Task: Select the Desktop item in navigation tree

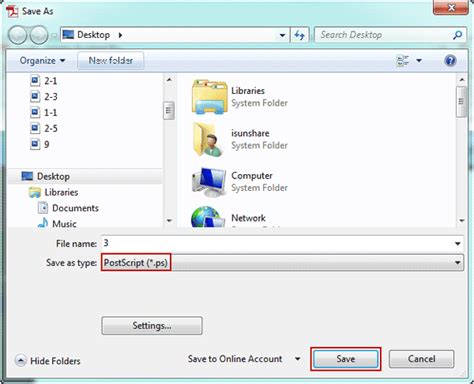Action: 53,176
